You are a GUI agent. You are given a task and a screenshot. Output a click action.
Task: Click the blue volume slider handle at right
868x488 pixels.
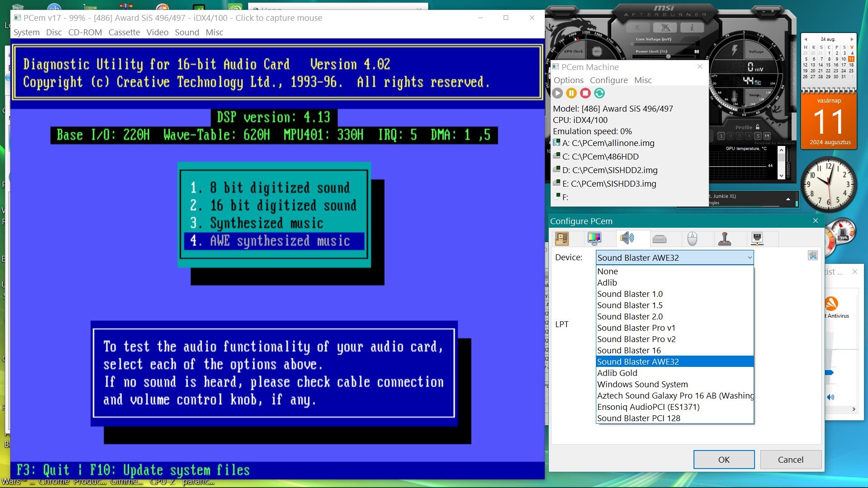point(830,373)
